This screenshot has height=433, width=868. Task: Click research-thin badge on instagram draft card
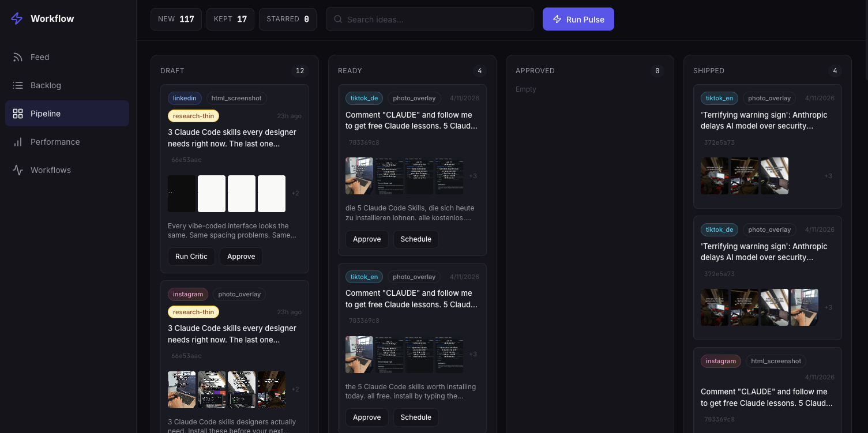[194, 312]
